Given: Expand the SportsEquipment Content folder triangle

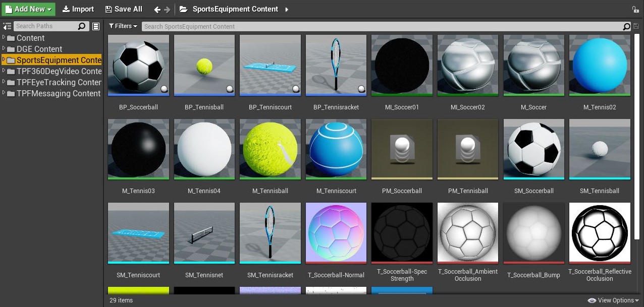Looking at the screenshot, I should [x=4, y=60].
